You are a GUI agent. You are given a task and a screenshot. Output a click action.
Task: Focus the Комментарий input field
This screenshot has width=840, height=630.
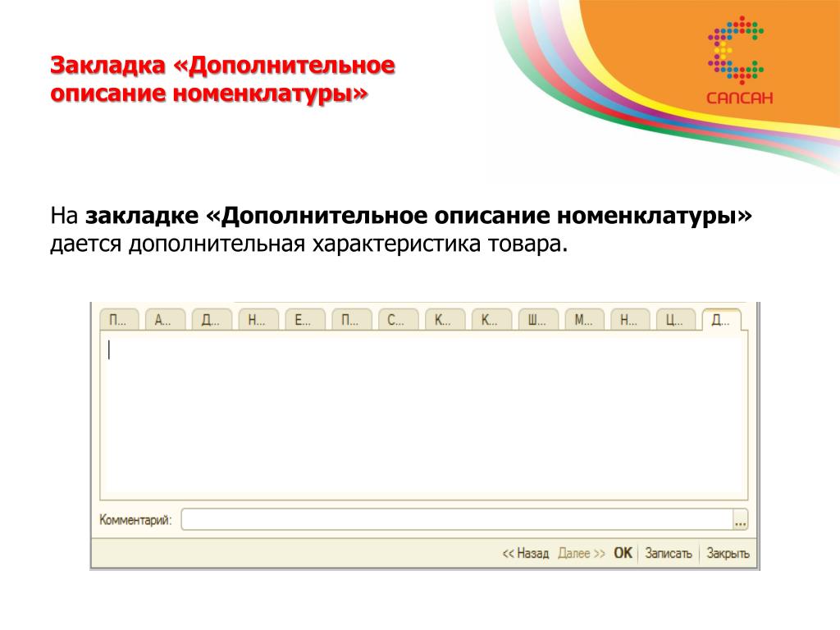point(457,519)
